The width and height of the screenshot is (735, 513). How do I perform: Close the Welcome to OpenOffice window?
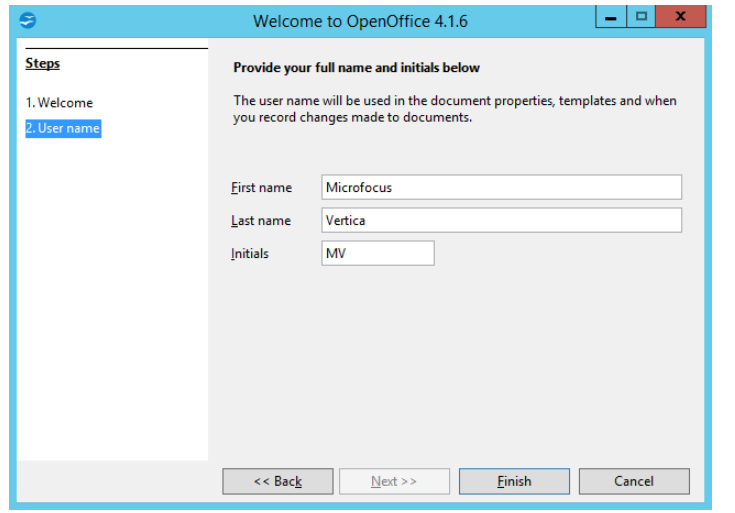pos(681,17)
